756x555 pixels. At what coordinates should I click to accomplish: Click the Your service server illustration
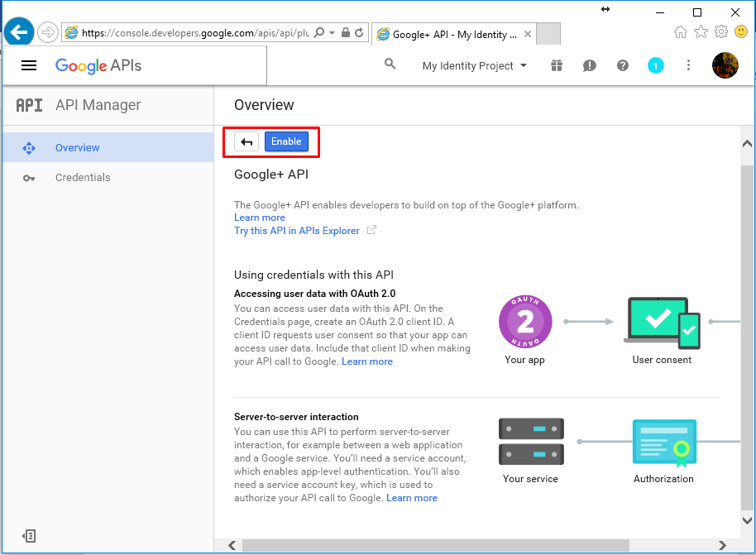[x=531, y=441]
